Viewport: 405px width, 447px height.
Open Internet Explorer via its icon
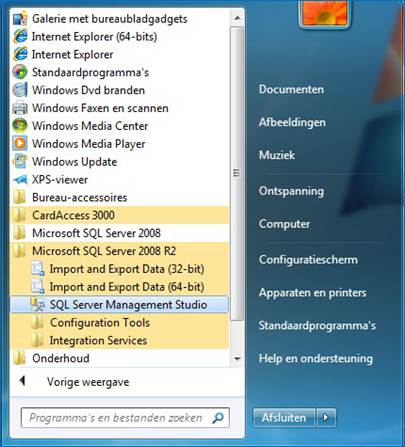[20, 54]
